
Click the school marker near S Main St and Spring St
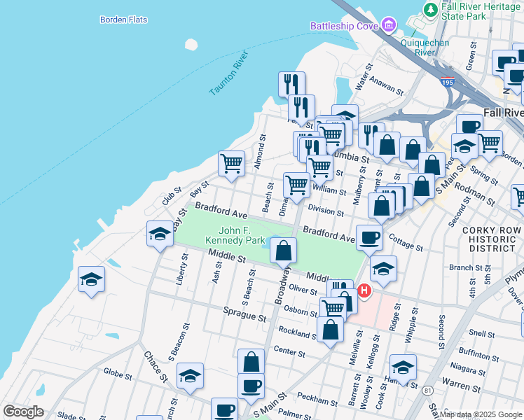[x=464, y=149]
